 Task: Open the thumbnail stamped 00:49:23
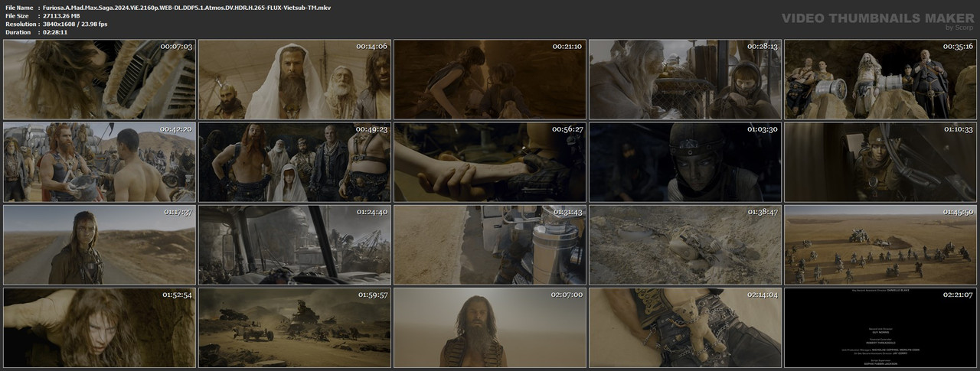[x=295, y=162]
